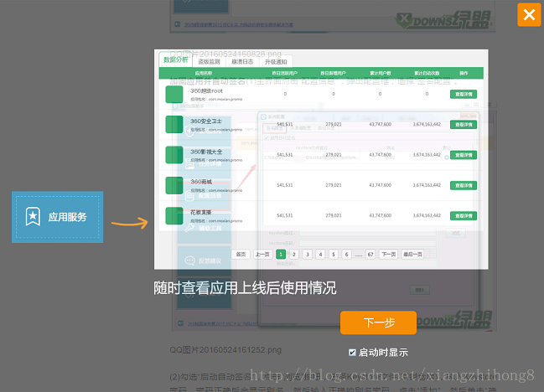Click the 花椒直播 app icon

click(x=174, y=216)
